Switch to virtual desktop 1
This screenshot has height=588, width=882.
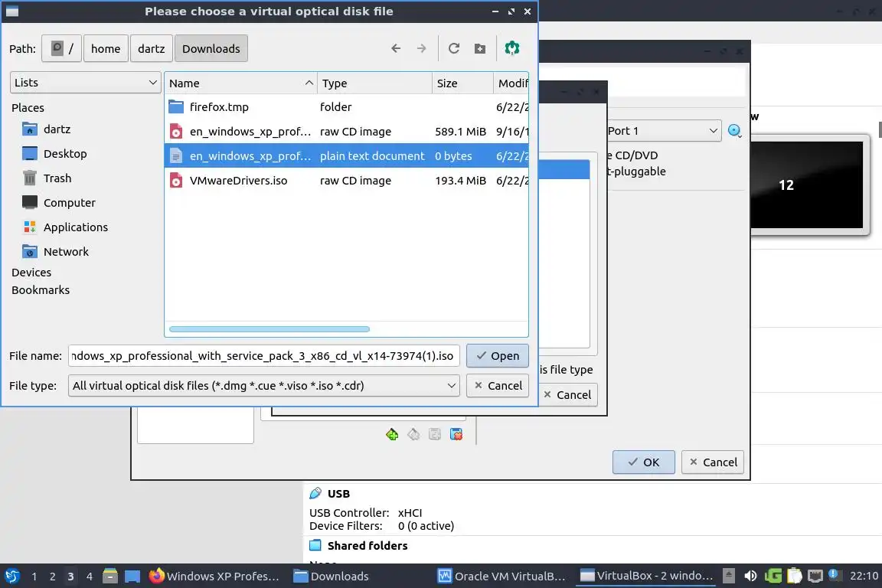[x=34, y=577]
